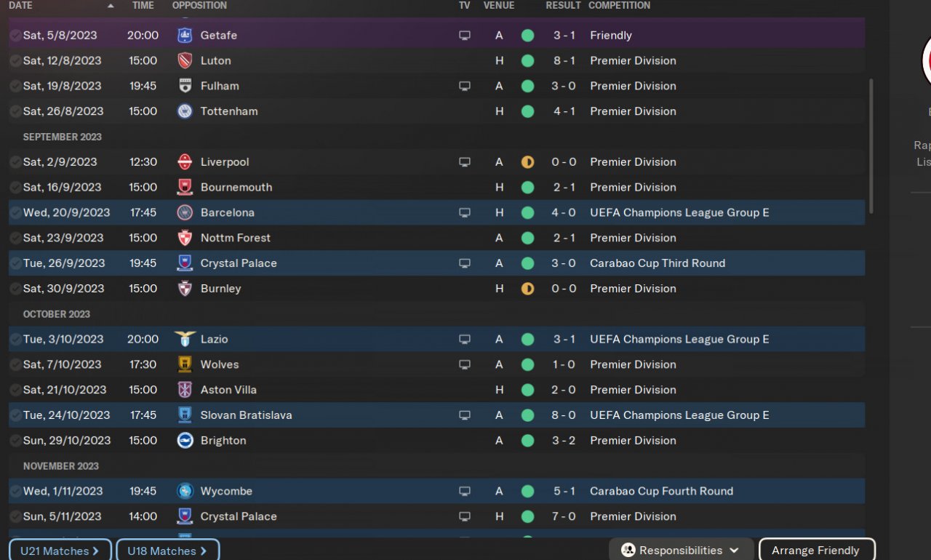Click the Brighton club crest
Image resolution: width=931 pixels, height=560 pixels.
[185, 440]
